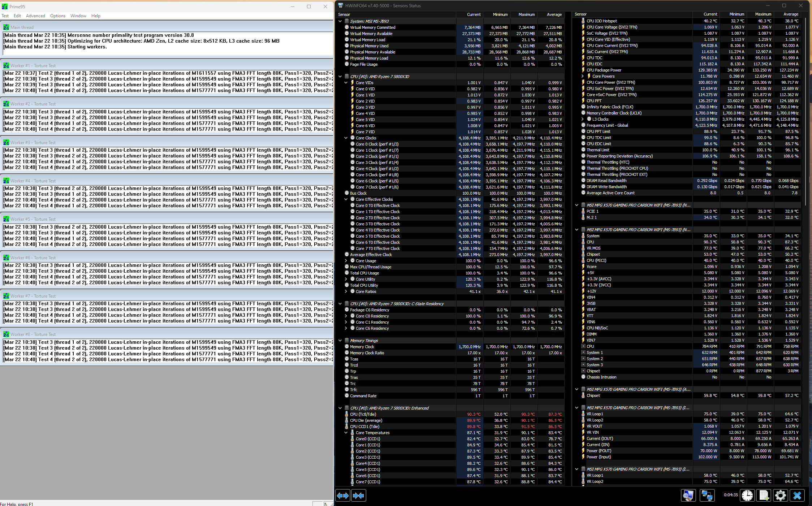Click the Average column header on the right panel
Viewport: 812px width, 506px height.
pos(790,14)
